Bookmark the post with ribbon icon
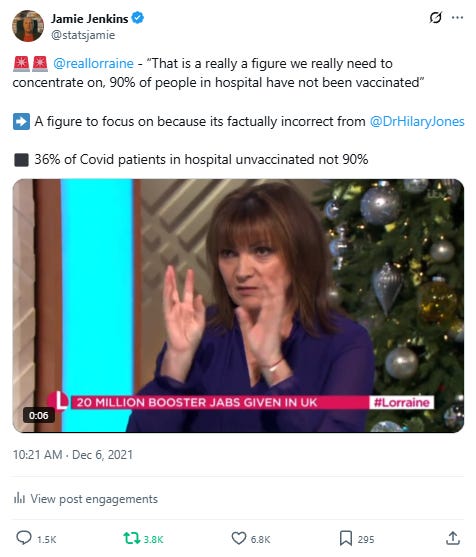476x557 pixels. click(x=346, y=538)
